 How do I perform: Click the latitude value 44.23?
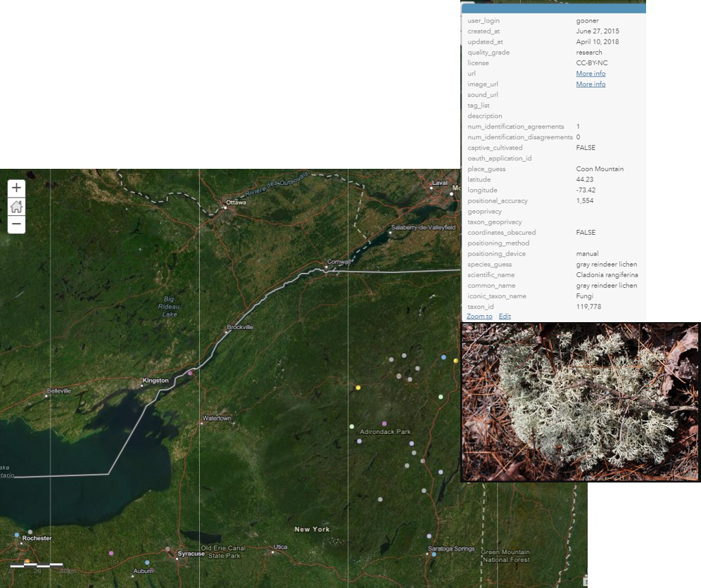[x=584, y=180]
